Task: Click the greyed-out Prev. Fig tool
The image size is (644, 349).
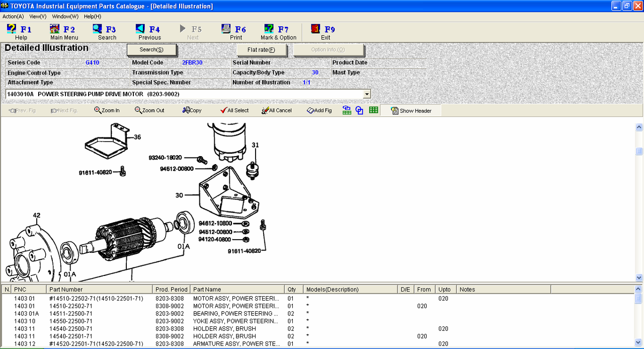Action: pyautogui.click(x=22, y=110)
